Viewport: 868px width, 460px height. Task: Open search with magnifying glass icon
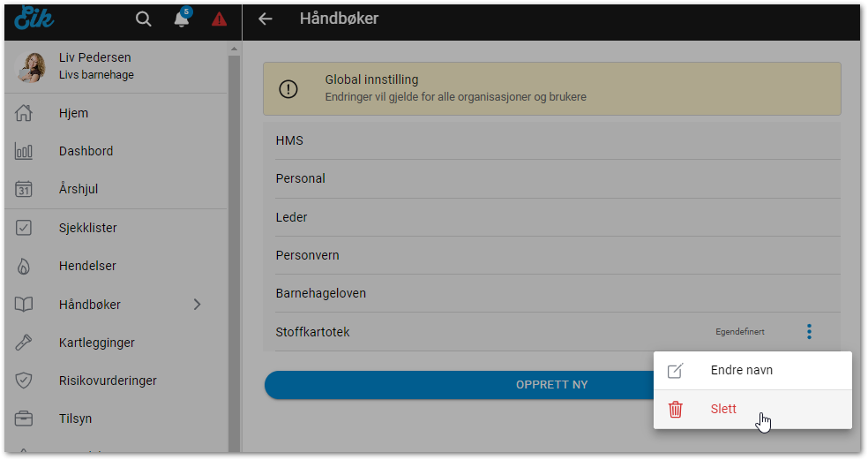[143, 19]
